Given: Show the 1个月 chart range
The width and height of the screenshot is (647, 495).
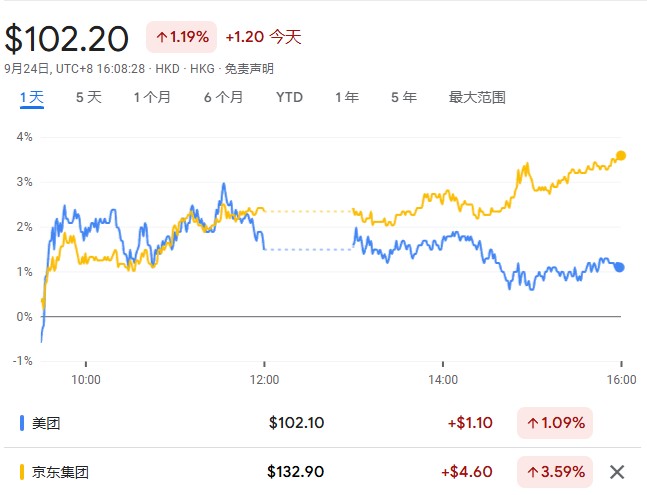Looking at the screenshot, I should tap(152, 97).
